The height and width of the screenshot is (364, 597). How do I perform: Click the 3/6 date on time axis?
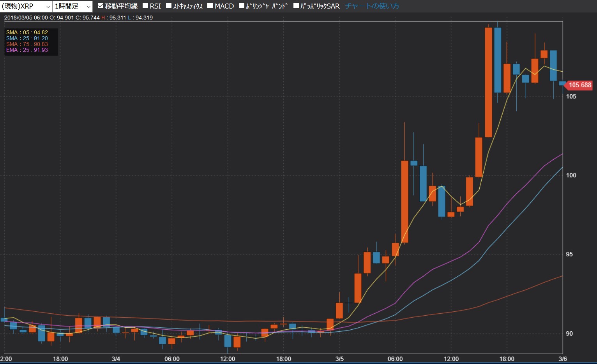point(562,359)
